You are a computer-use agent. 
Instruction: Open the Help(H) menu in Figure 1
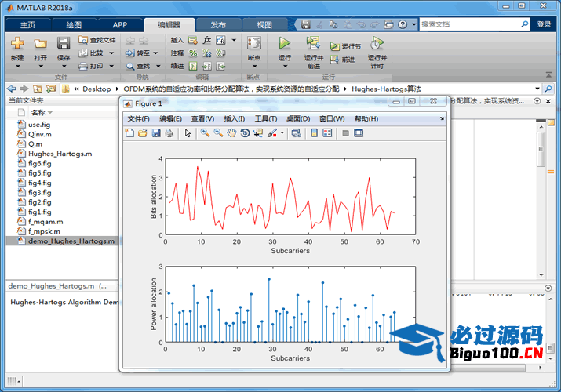pos(366,118)
